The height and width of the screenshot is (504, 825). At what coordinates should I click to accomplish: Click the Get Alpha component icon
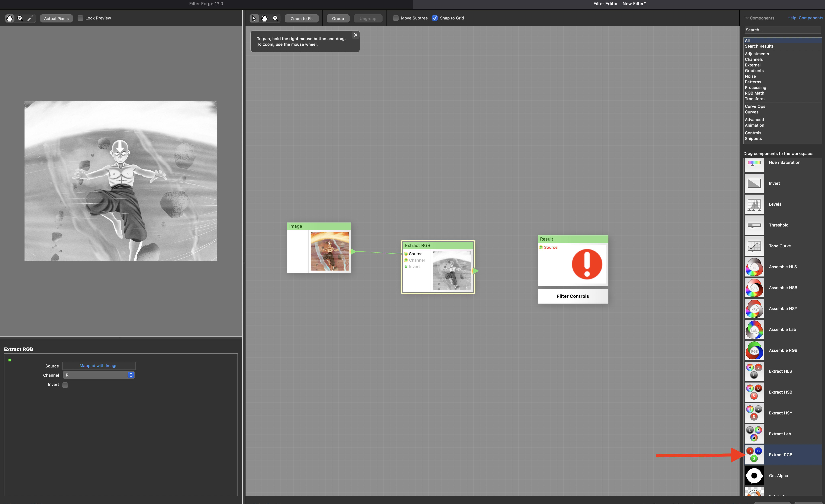coord(754,476)
